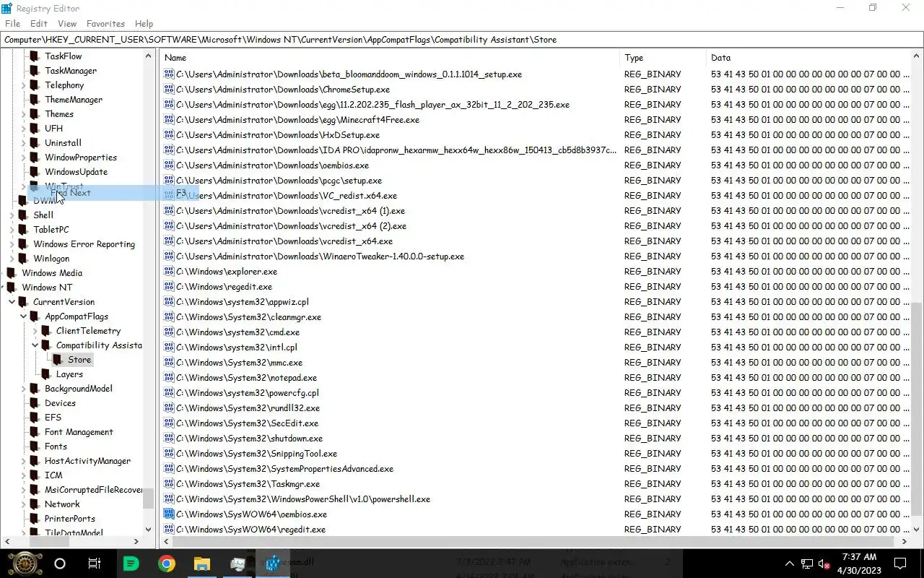Expand the UFH key
924x578 pixels.
coord(23,129)
